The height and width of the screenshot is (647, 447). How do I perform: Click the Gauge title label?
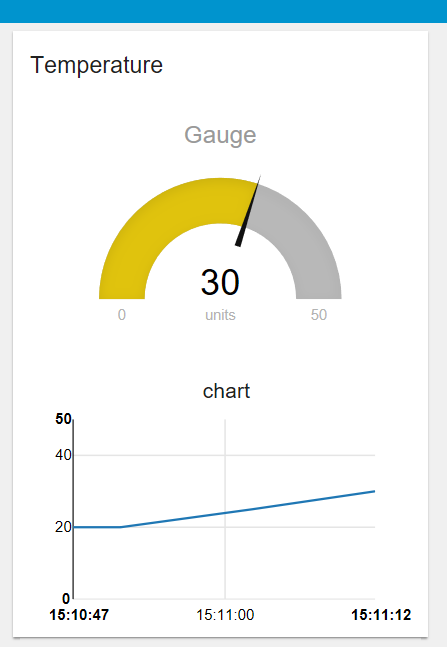pos(220,135)
